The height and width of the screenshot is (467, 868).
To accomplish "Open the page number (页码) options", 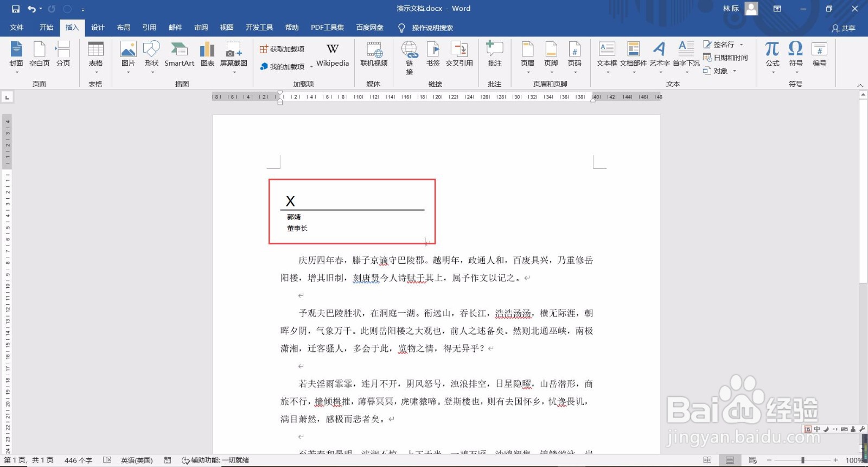I will tap(575, 57).
